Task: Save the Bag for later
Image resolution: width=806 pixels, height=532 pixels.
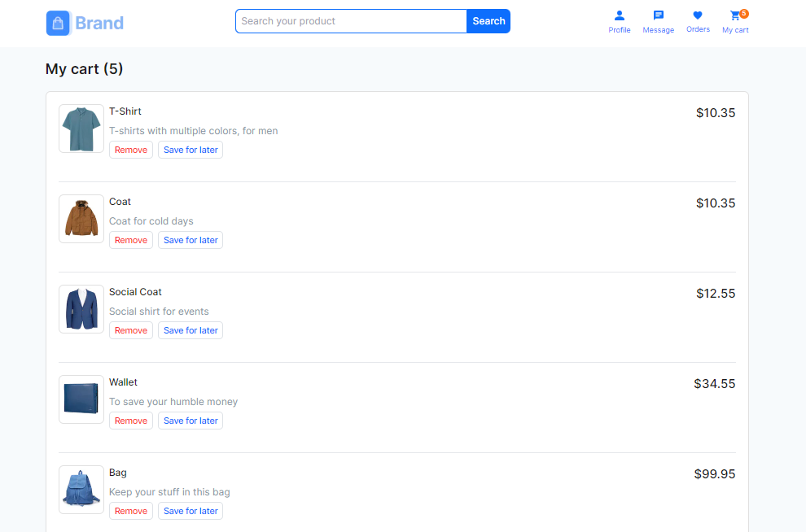Action: pyautogui.click(x=191, y=511)
